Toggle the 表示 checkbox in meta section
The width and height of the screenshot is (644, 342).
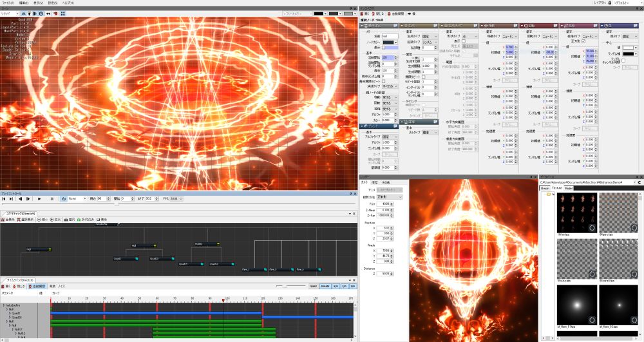383,48
